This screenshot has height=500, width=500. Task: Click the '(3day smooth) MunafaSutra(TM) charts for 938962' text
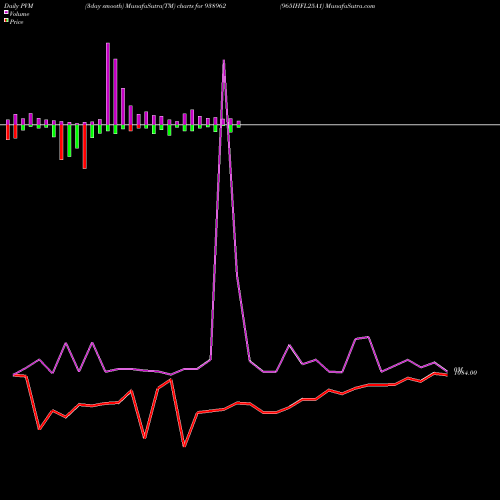[155, 6]
